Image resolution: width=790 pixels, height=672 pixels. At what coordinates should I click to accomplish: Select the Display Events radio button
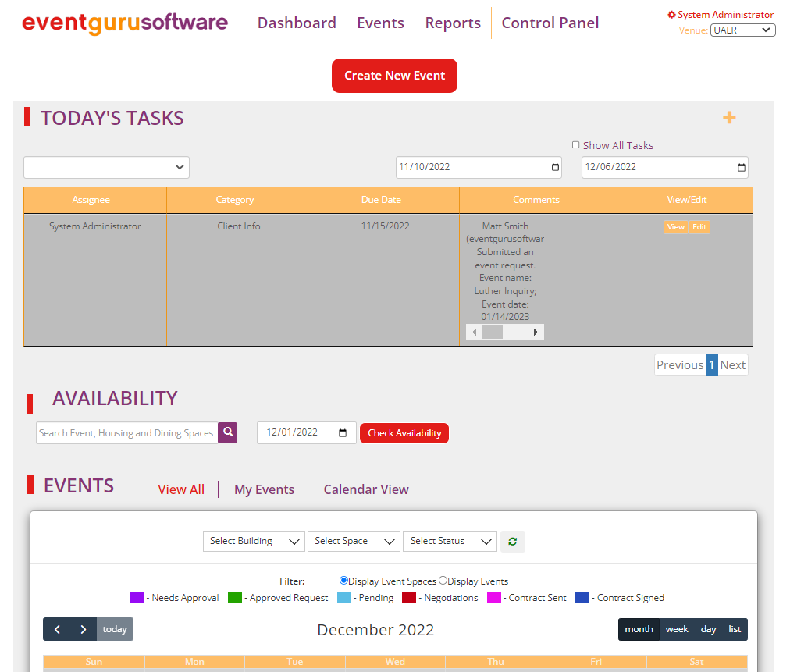pos(443,581)
